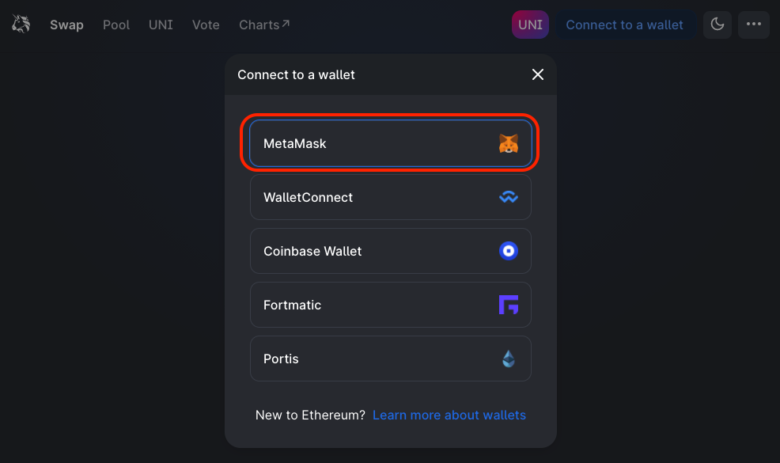Go to the Pool tab

pos(116,25)
